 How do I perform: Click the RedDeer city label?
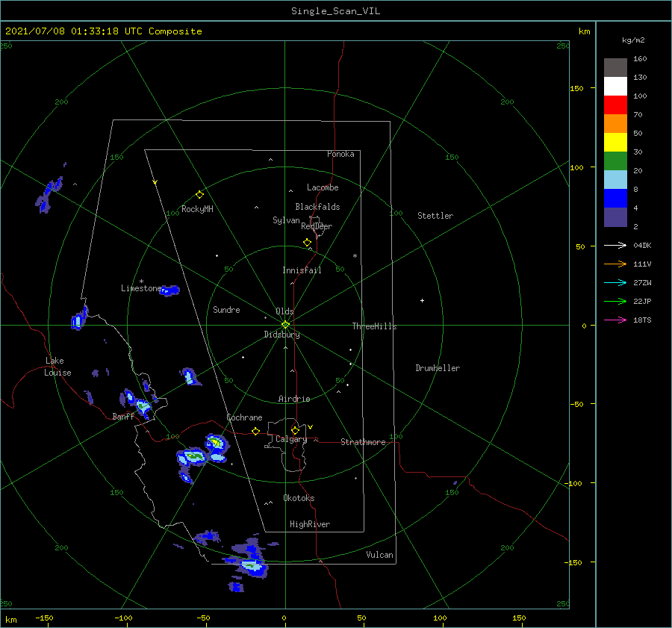coord(317,226)
